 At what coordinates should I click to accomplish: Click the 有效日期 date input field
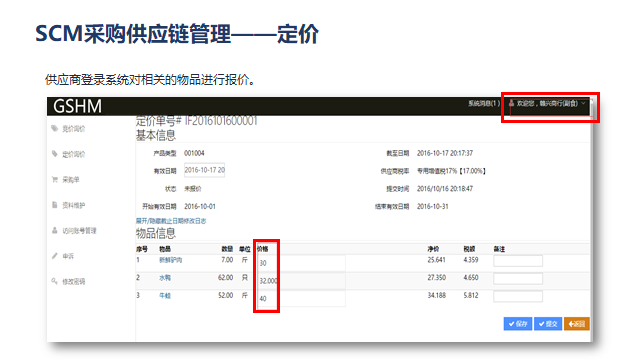pos(204,170)
